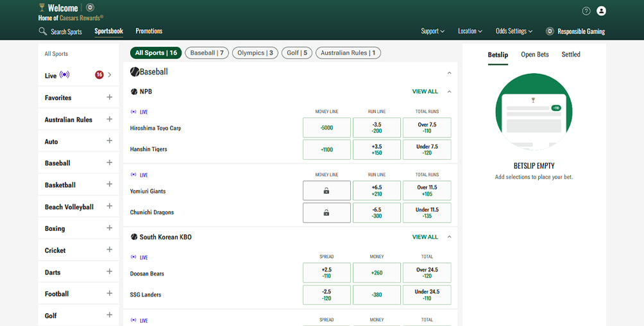Click the Responsible Gaming badge icon
The width and height of the screenshot is (644, 326).
[x=550, y=31]
